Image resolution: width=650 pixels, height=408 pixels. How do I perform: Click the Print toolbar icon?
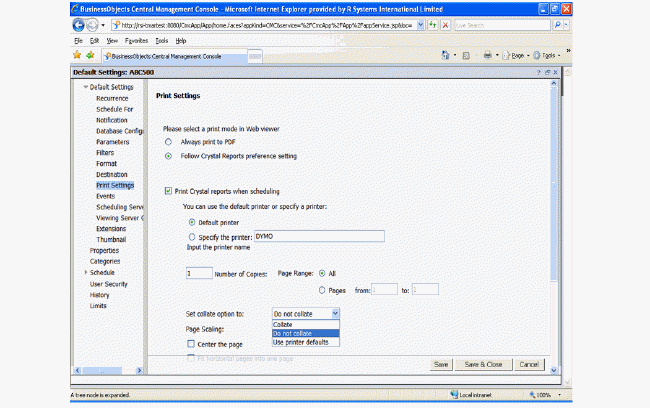pyautogui.click(x=488, y=56)
